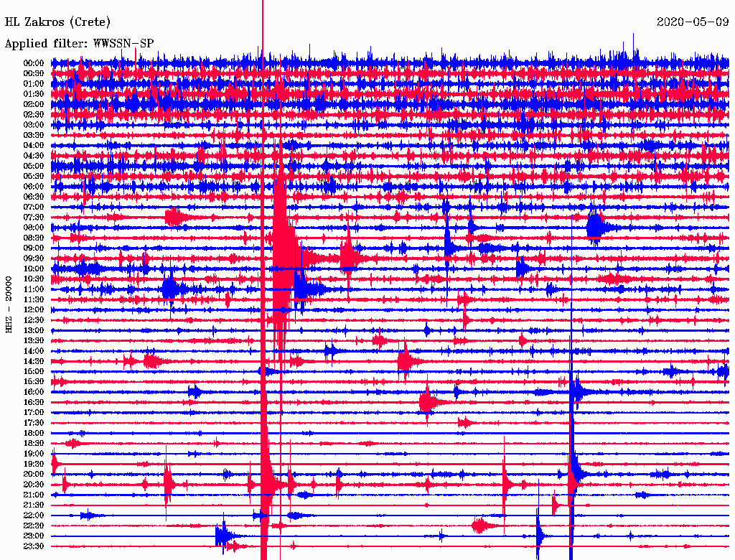
Task: Select the 00:00 time label
Action: [x=34, y=63]
